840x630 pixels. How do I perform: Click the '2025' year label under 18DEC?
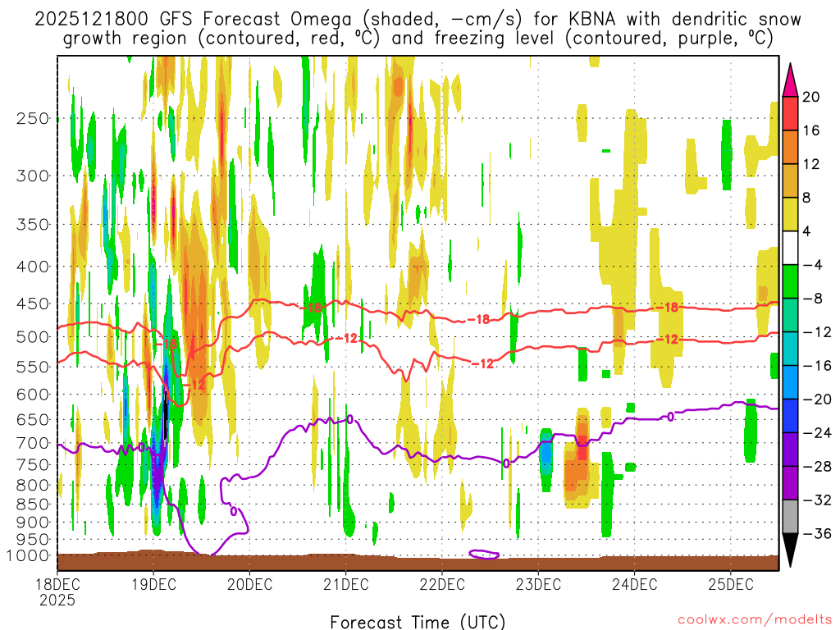[57, 600]
